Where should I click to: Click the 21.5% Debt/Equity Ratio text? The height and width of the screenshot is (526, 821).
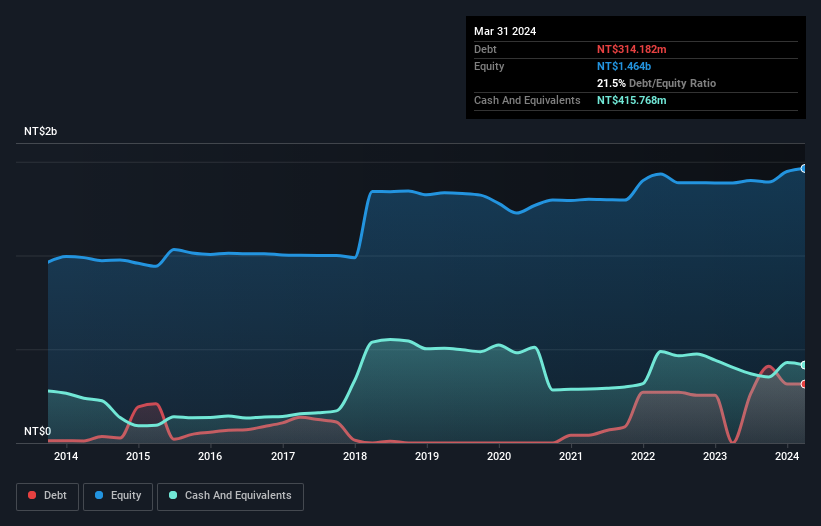pyautogui.click(x=656, y=83)
